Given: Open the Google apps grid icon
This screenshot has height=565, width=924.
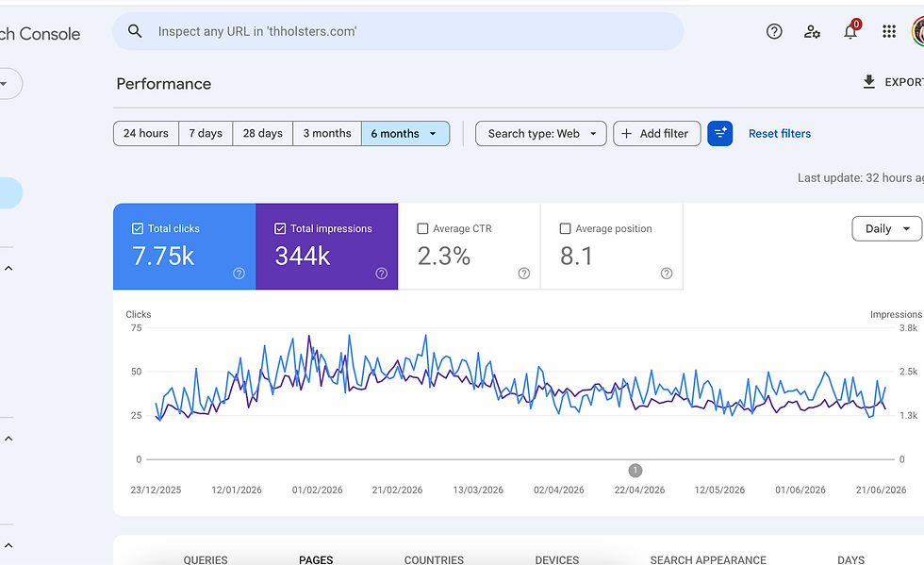Looking at the screenshot, I should click(888, 31).
